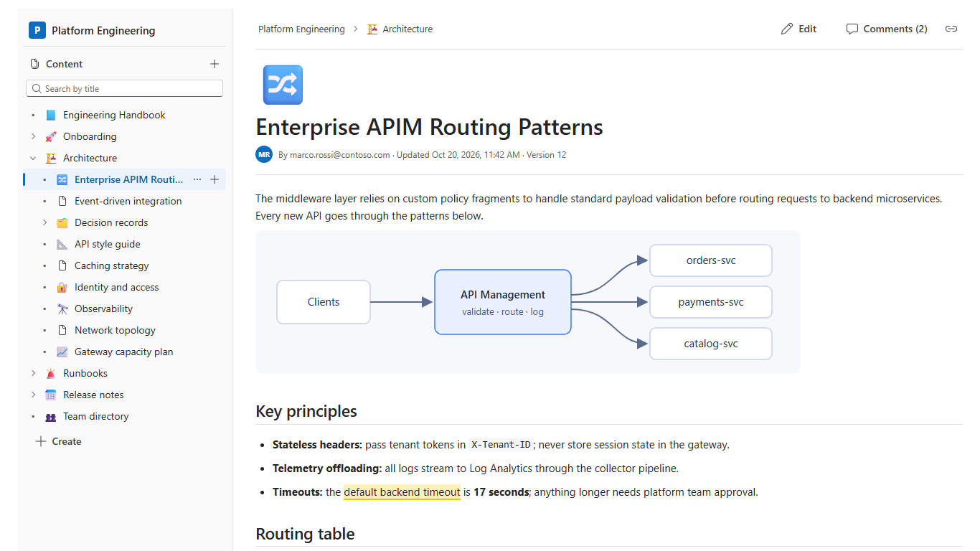Click the Platform Engineering P logo

pos(37,30)
